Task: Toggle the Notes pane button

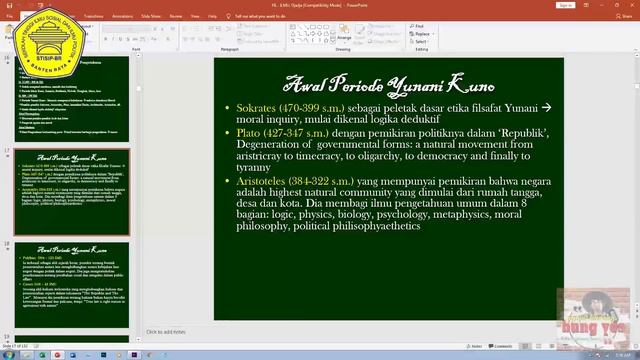Action: 474,346
